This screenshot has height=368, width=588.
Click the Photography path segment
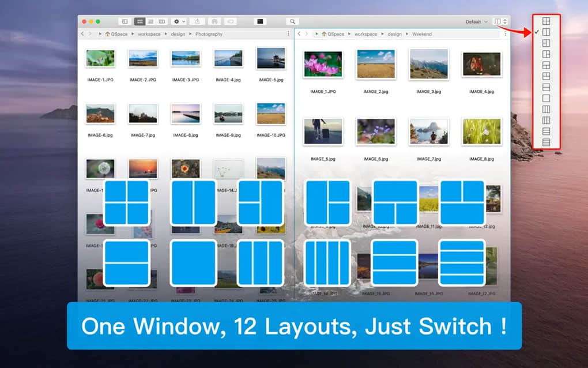[x=209, y=34]
